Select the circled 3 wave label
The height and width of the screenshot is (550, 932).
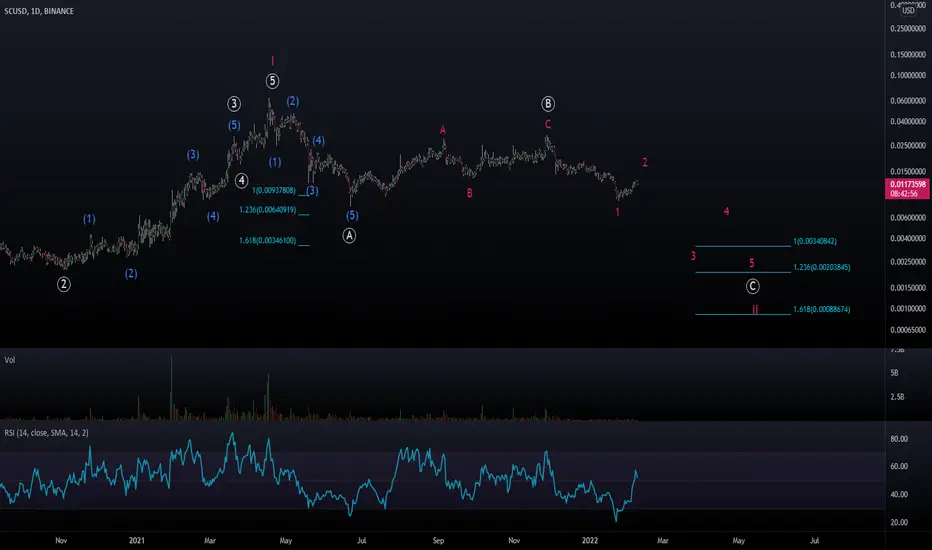click(x=234, y=104)
